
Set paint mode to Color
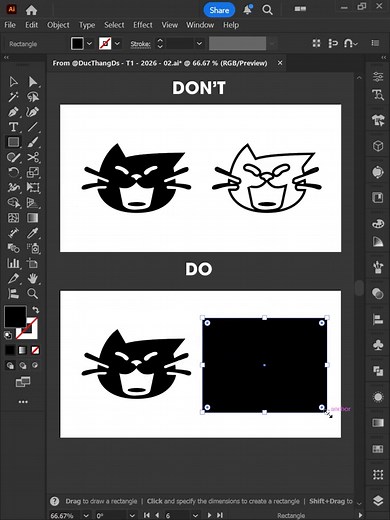click(10, 350)
